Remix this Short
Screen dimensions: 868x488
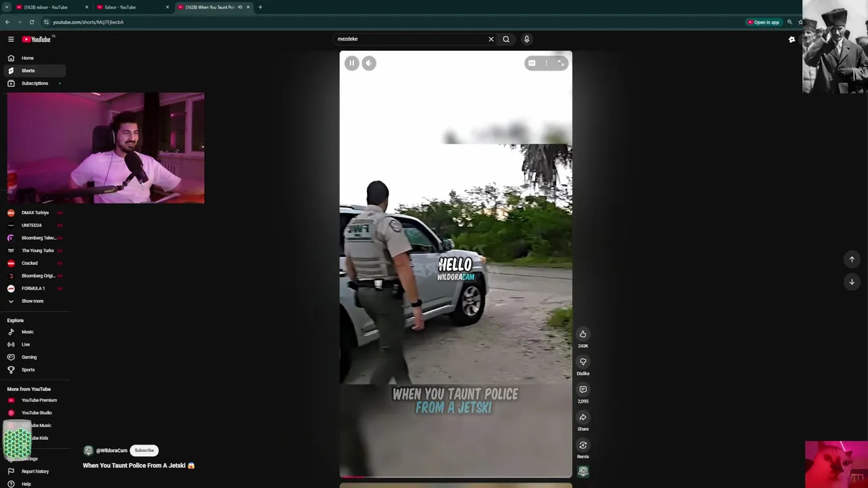point(583,445)
